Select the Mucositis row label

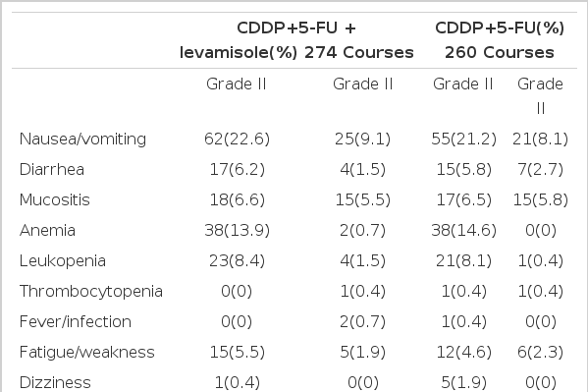click(x=55, y=200)
